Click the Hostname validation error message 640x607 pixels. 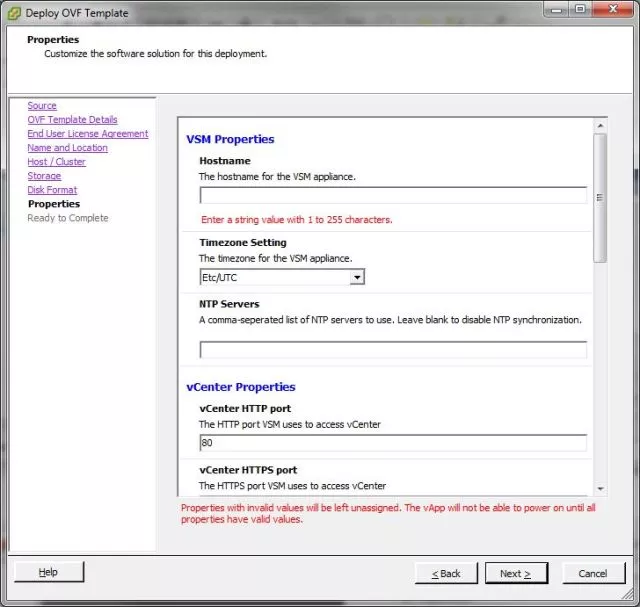pos(297,220)
